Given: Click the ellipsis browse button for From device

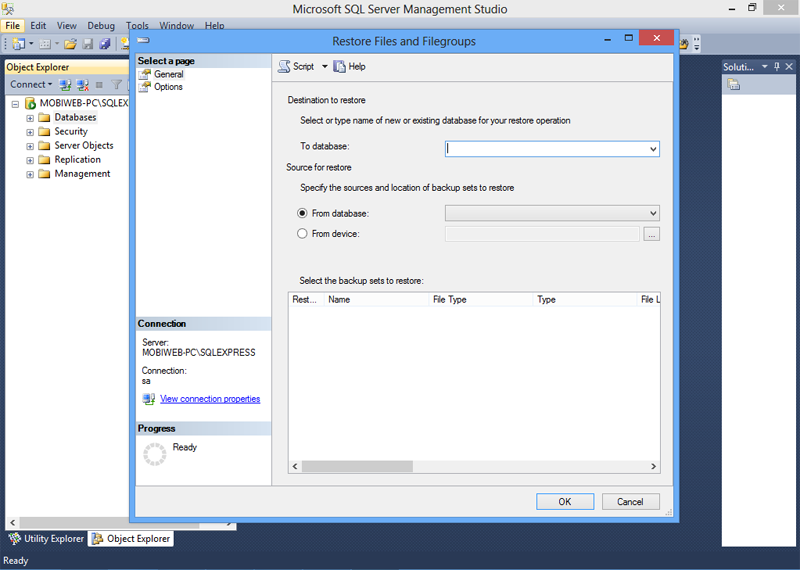Looking at the screenshot, I should [652, 234].
